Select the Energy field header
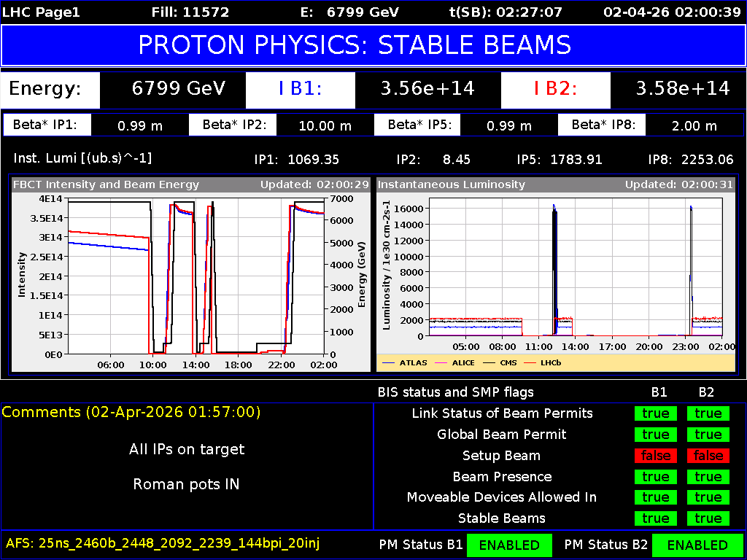 pyautogui.click(x=50, y=90)
